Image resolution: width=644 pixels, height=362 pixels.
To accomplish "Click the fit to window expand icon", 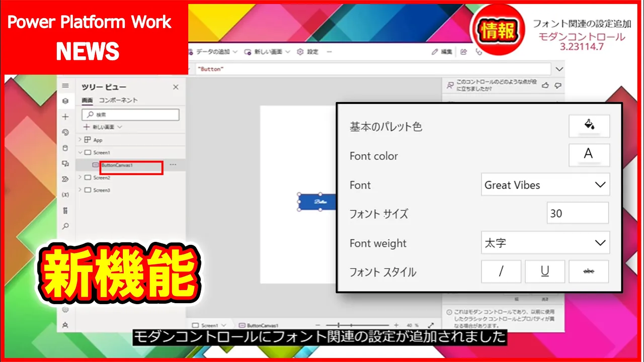I will 431,325.
